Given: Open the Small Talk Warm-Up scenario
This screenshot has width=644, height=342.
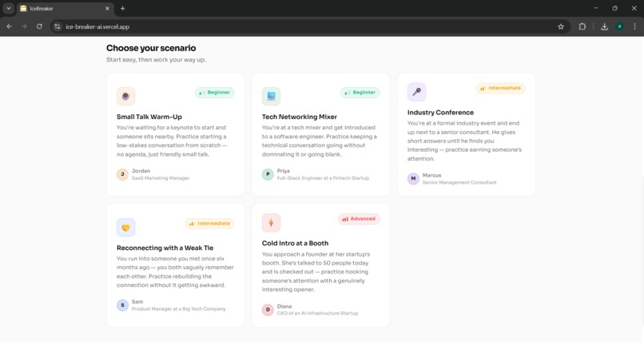Looking at the screenshot, I should tap(175, 135).
